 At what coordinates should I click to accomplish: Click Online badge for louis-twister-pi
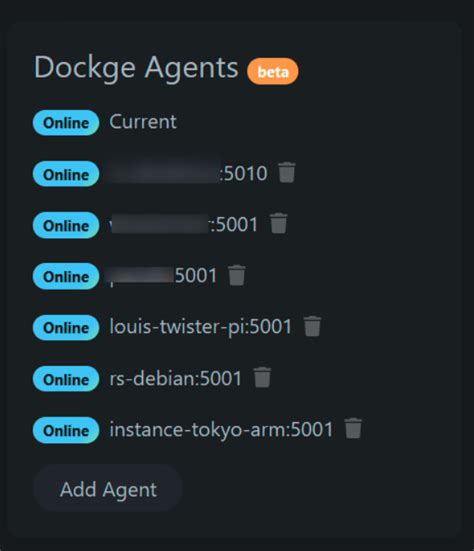[66, 328]
